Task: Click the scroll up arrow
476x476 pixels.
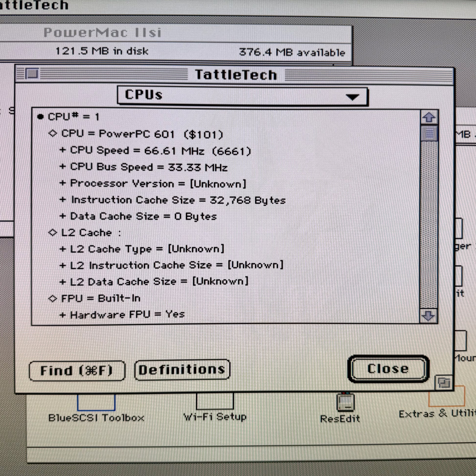Action: click(429, 117)
